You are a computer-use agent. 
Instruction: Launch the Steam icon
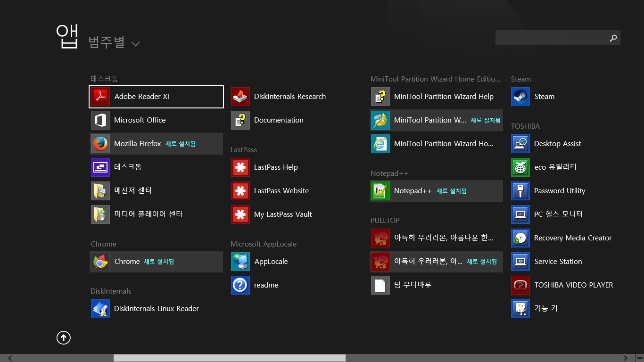tap(520, 97)
